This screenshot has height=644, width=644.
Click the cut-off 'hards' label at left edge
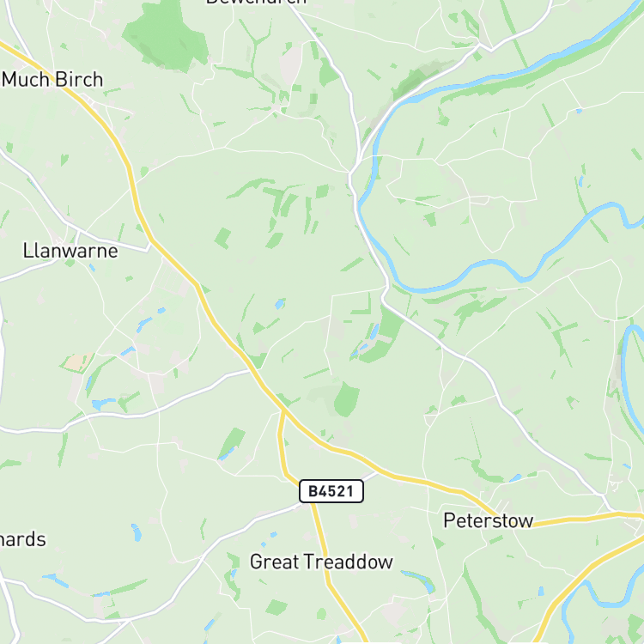click(x=22, y=539)
